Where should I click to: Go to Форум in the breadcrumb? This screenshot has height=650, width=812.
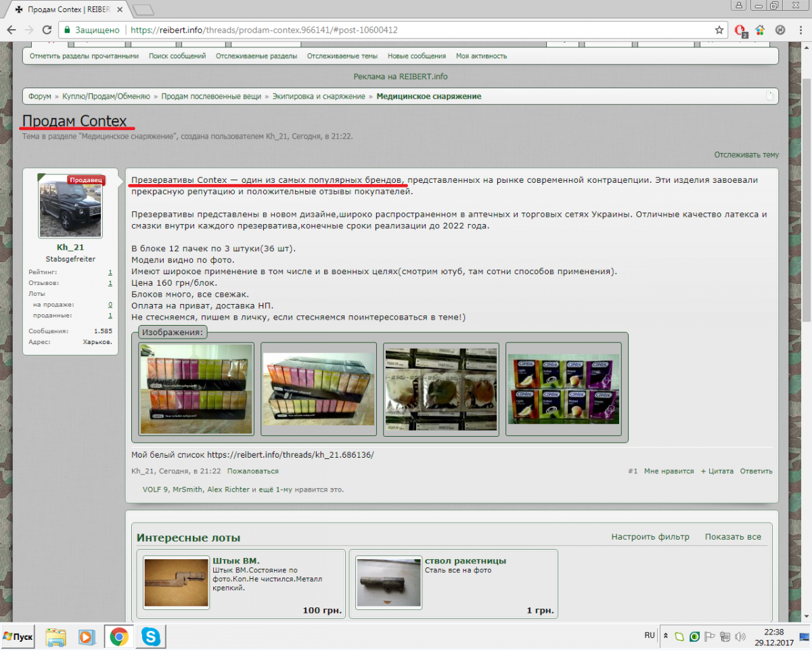pyautogui.click(x=40, y=96)
